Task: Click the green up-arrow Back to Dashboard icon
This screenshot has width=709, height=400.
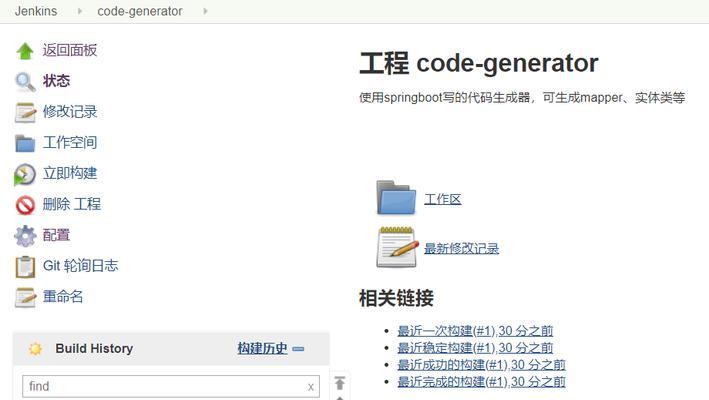Action: point(25,51)
